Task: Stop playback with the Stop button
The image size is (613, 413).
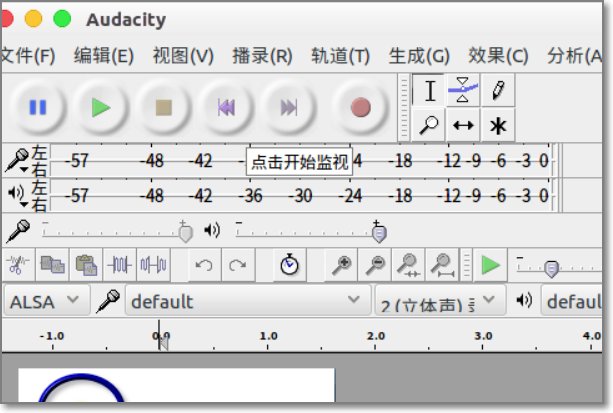Action: (x=163, y=107)
